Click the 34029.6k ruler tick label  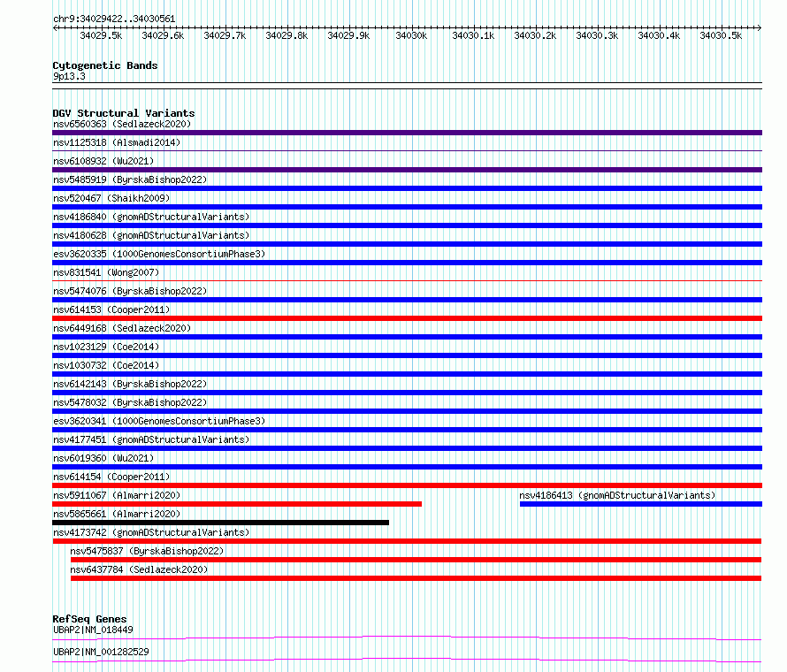(x=163, y=35)
